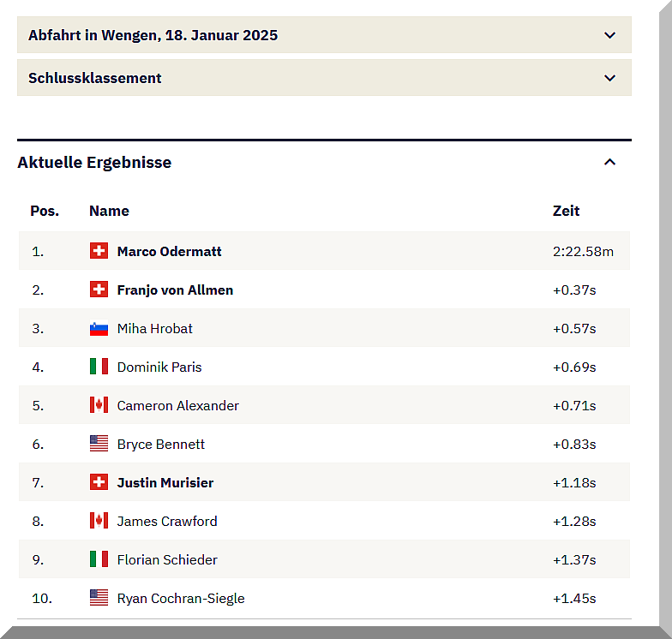
Task: Click Canadian flag beside James Crawford
Action: [99, 521]
